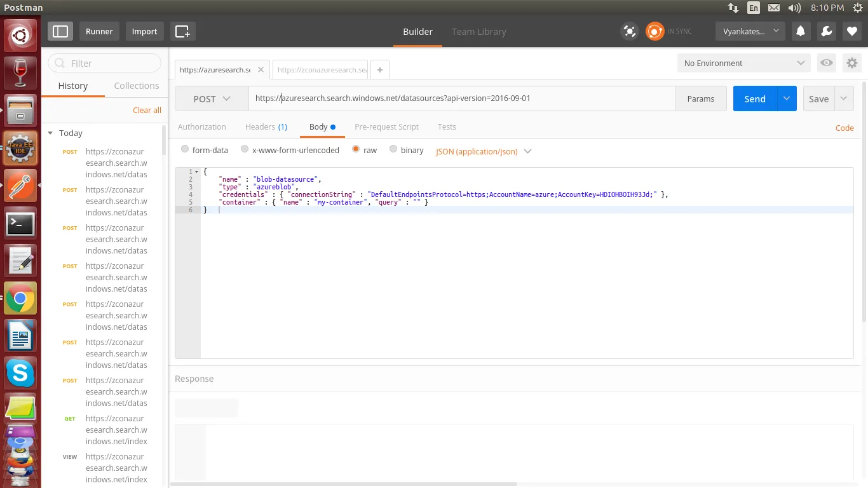Send the request with Send button
This screenshot has height=488, width=868.
(x=755, y=98)
